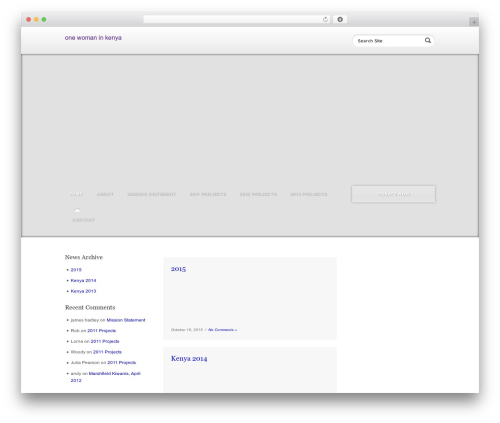Minimize the window using the yellow button

[x=36, y=19]
